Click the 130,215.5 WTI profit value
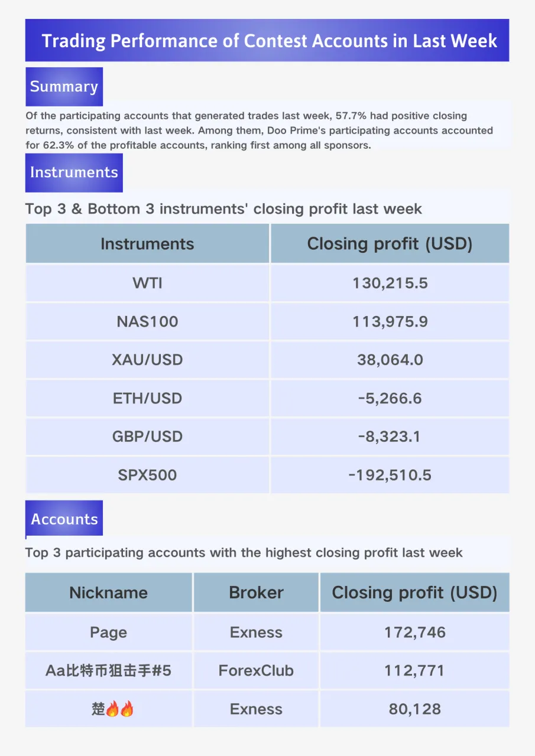The image size is (535, 756). point(390,283)
